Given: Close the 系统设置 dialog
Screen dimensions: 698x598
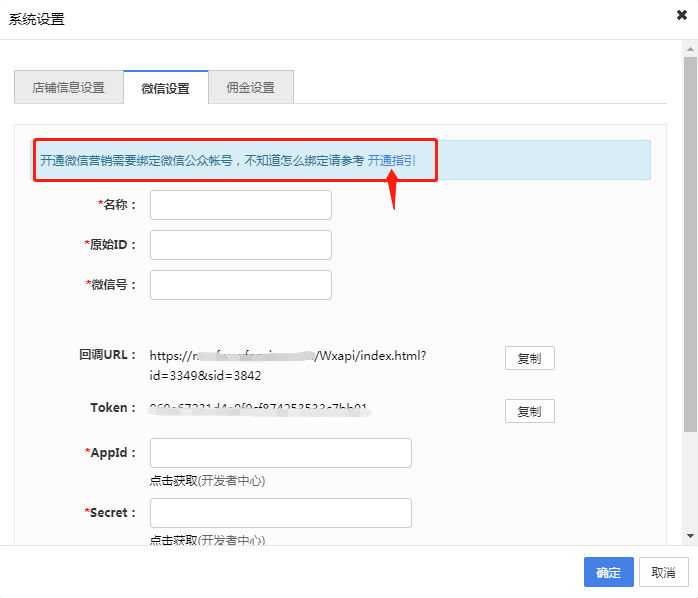Looking at the screenshot, I should coord(681,17).
